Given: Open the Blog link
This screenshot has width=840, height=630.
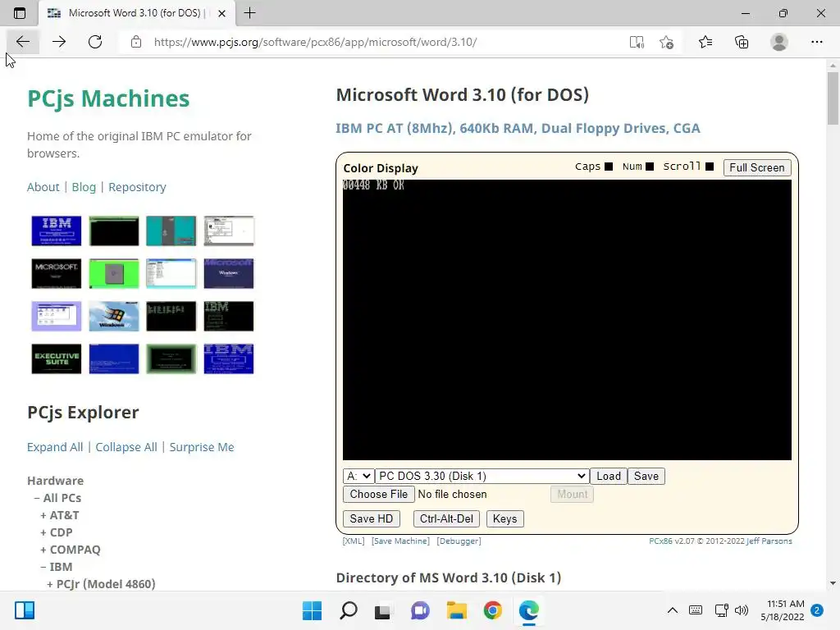Looking at the screenshot, I should click(x=84, y=187).
